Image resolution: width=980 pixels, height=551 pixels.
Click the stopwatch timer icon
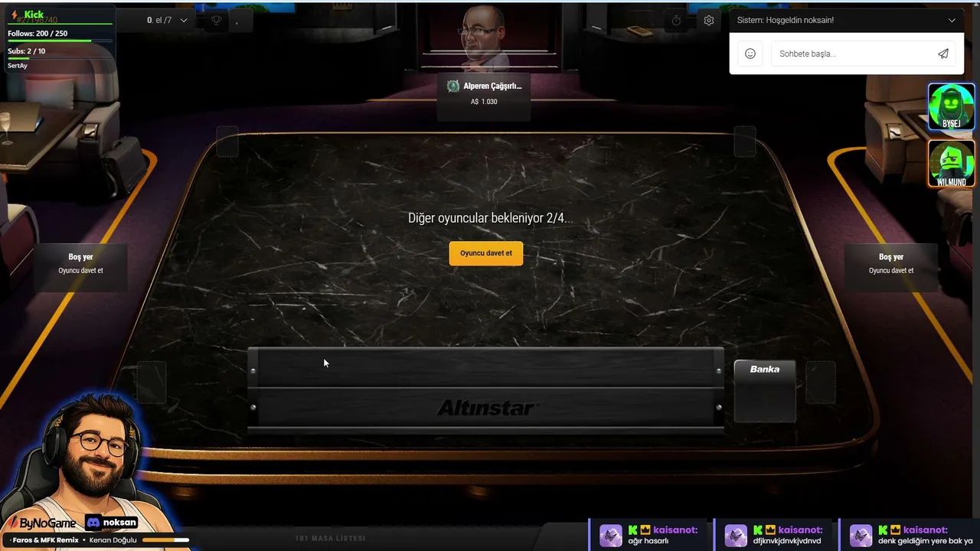click(x=676, y=21)
